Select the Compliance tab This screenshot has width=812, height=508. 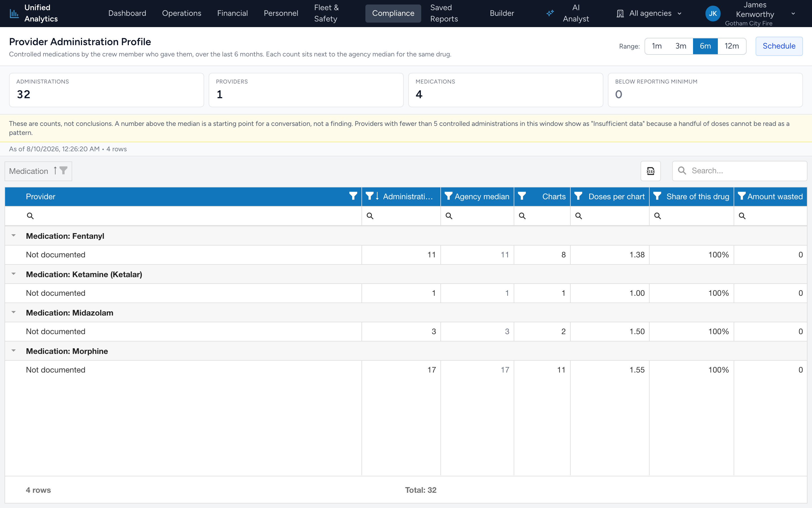(x=393, y=14)
